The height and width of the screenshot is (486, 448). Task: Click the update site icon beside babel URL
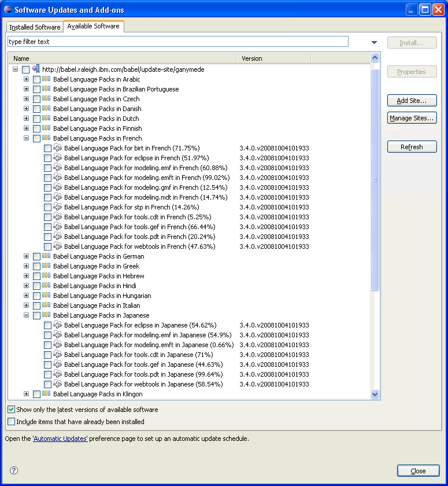coord(36,69)
